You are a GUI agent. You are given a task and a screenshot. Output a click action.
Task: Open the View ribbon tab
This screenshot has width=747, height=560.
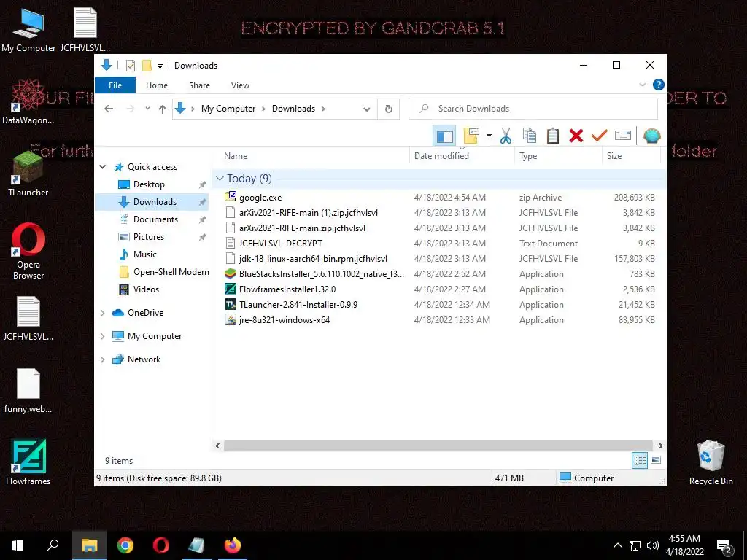point(240,85)
